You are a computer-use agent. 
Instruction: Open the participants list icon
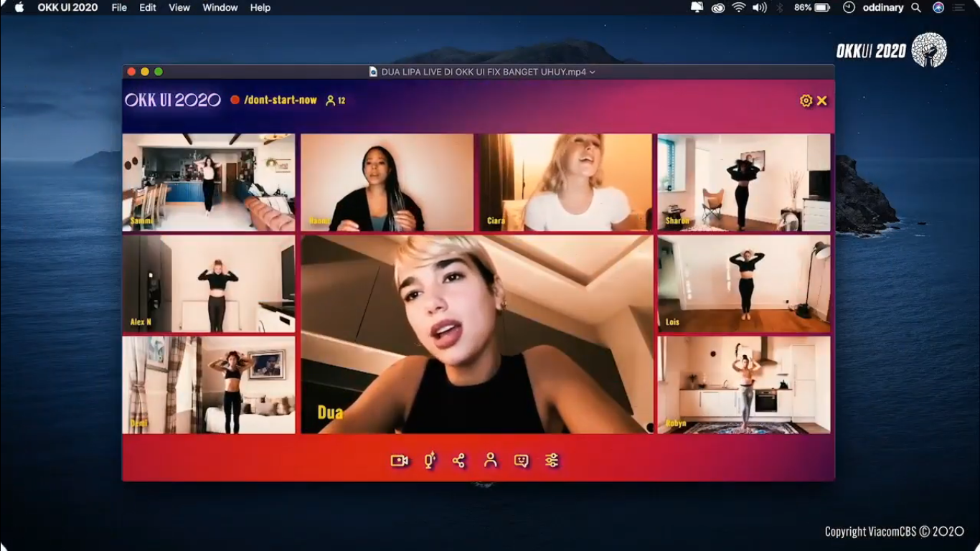(491, 461)
